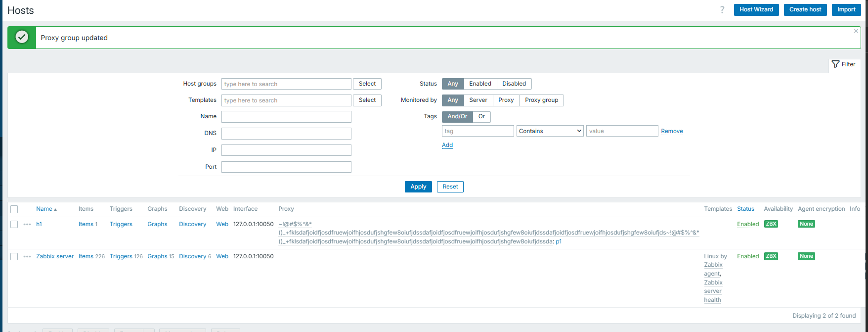Apply the host filter

click(418, 187)
